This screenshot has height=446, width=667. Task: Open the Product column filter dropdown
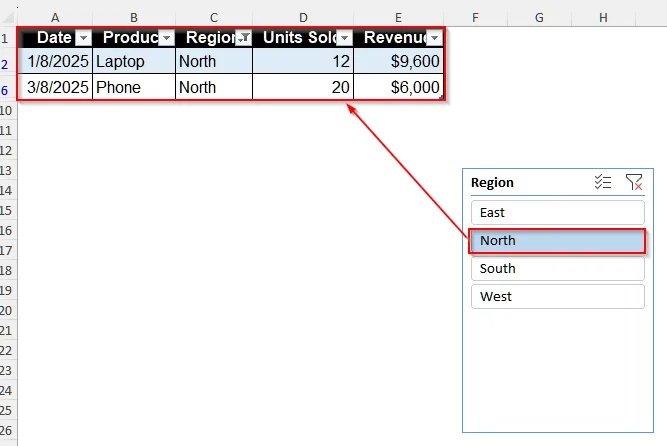tap(167, 38)
